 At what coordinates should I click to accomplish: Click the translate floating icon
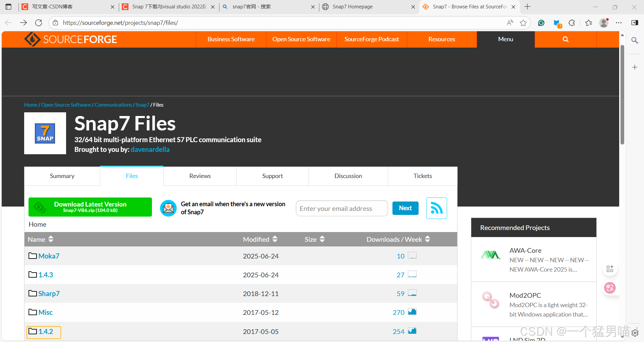(x=610, y=288)
